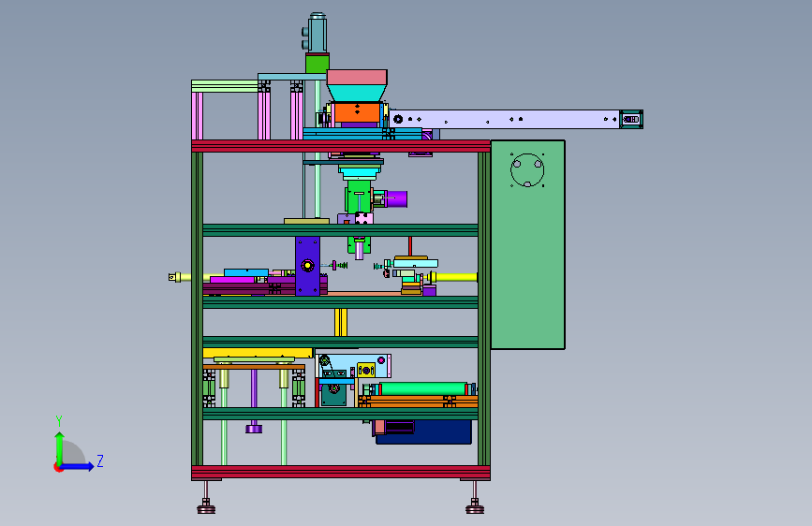Click the blue Z axis arrow of the triad
This screenshot has width=812, height=526.
pyautogui.click(x=78, y=466)
